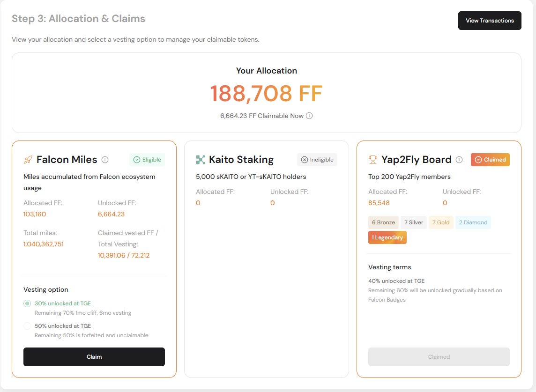This screenshot has height=392, width=536.
Task: Click the Kaito Staking logo icon
Action: (201, 160)
